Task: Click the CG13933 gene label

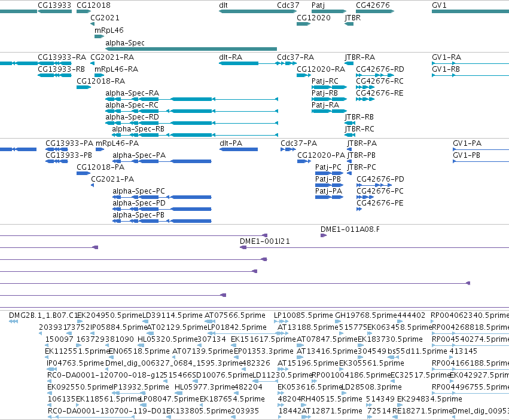Action: [x=54, y=5]
